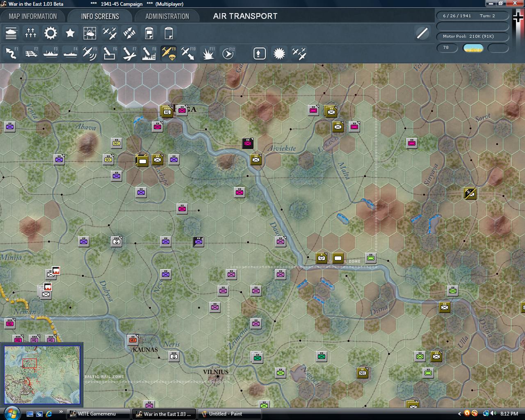
Task: Select the F7 ground support mission icon
Action: 129,52
